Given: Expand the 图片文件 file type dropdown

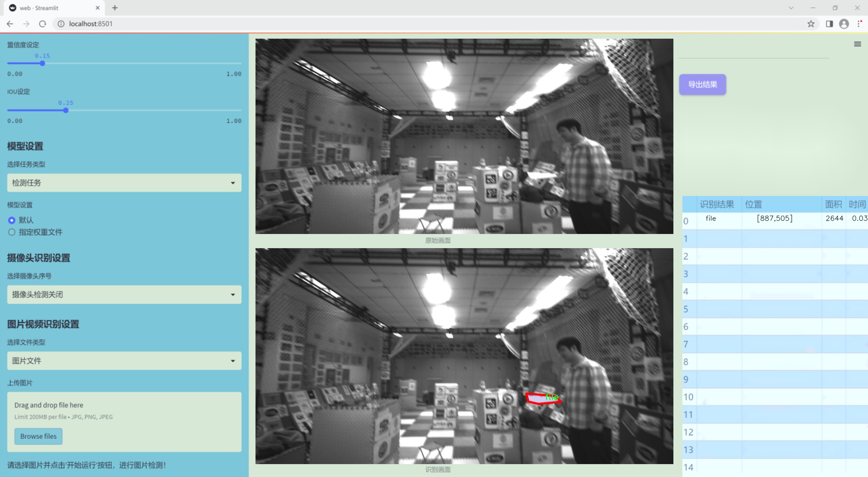Looking at the screenshot, I should (124, 361).
